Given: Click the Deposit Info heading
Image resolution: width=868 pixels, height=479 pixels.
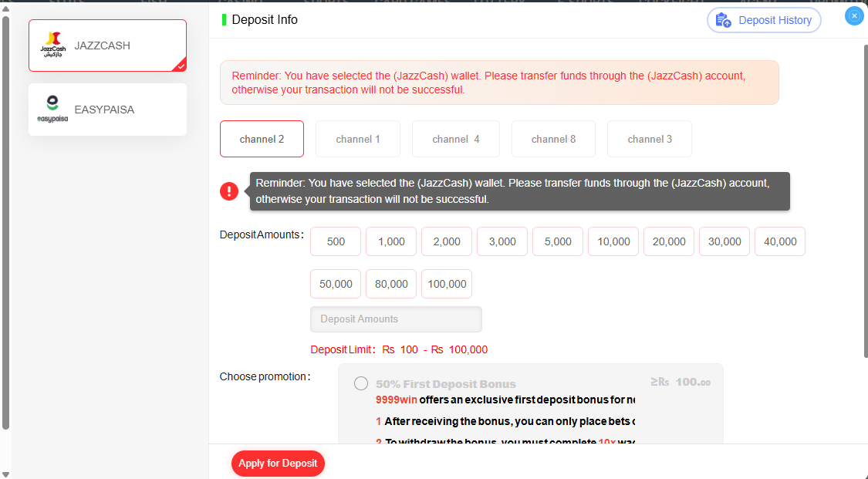Looking at the screenshot, I should [265, 20].
